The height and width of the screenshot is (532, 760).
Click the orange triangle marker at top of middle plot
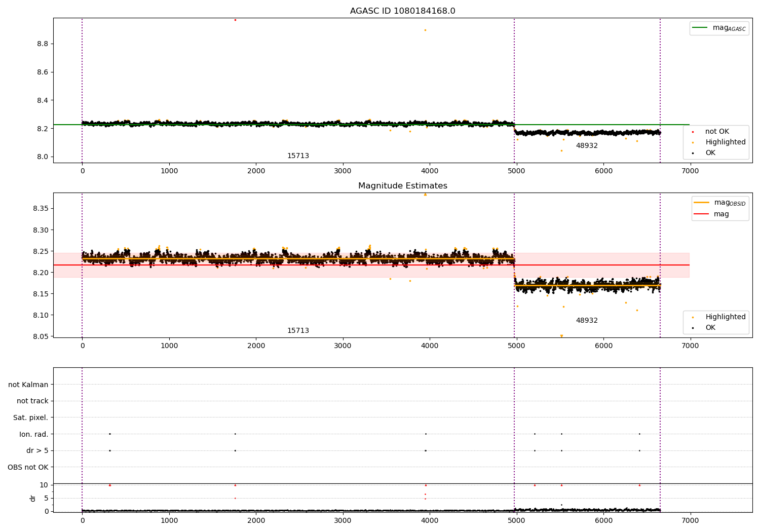click(425, 194)
